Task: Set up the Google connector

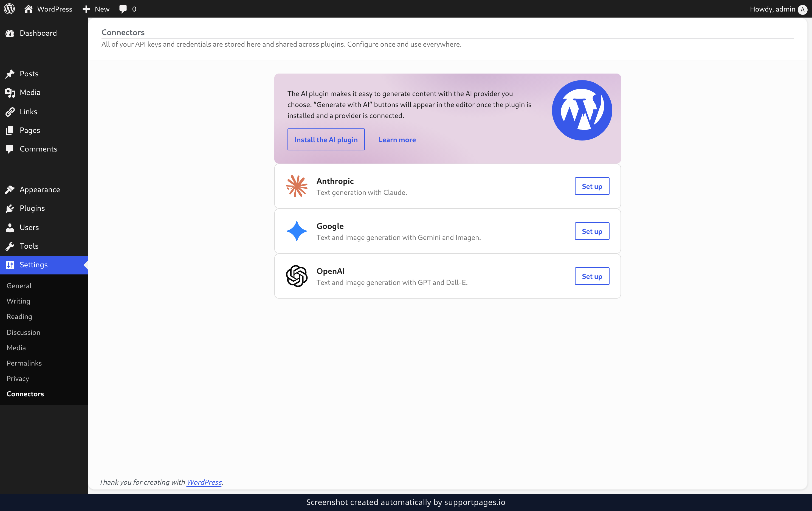Action: [592, 231]
